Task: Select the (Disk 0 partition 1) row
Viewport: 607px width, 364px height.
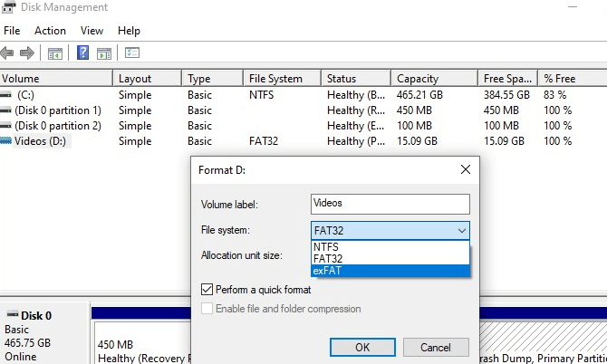Action: pyautogui.click(x=303, y=110)
